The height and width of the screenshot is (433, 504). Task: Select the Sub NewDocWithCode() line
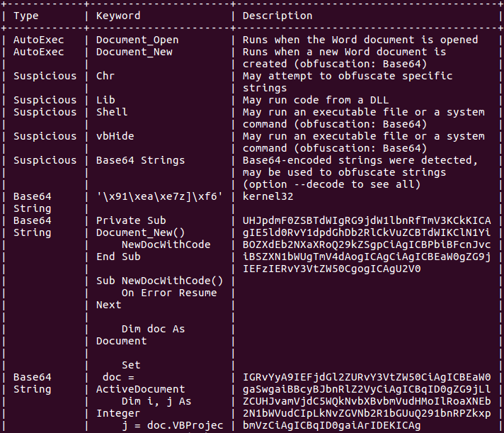click(x=159, y=281)
